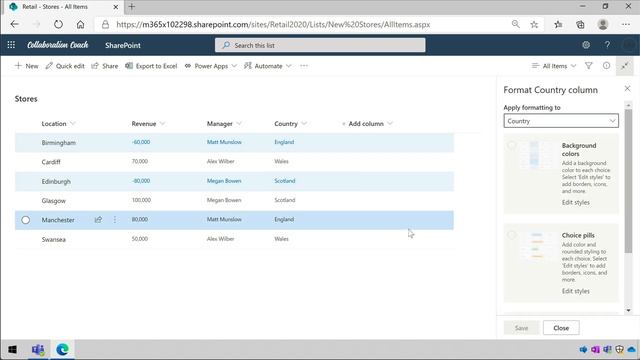Click the share icon on Manchester row

pos(98,220)
